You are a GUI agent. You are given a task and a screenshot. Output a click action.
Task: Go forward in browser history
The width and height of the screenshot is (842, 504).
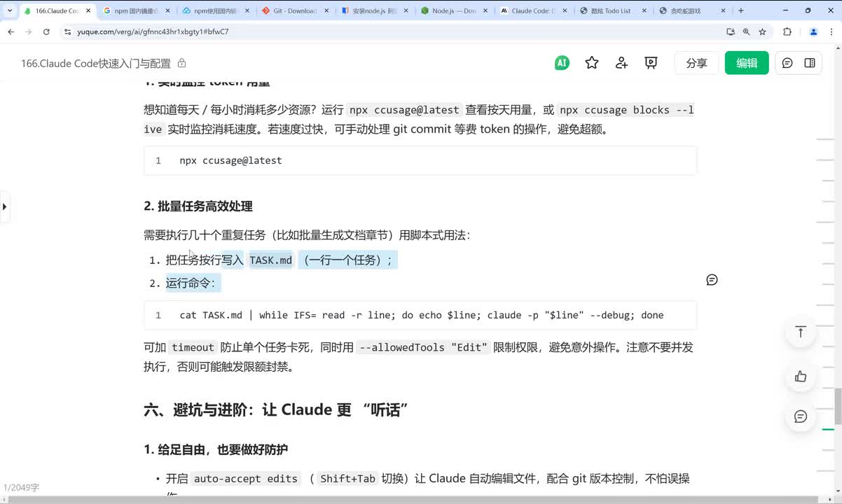[x=28, y=31]
